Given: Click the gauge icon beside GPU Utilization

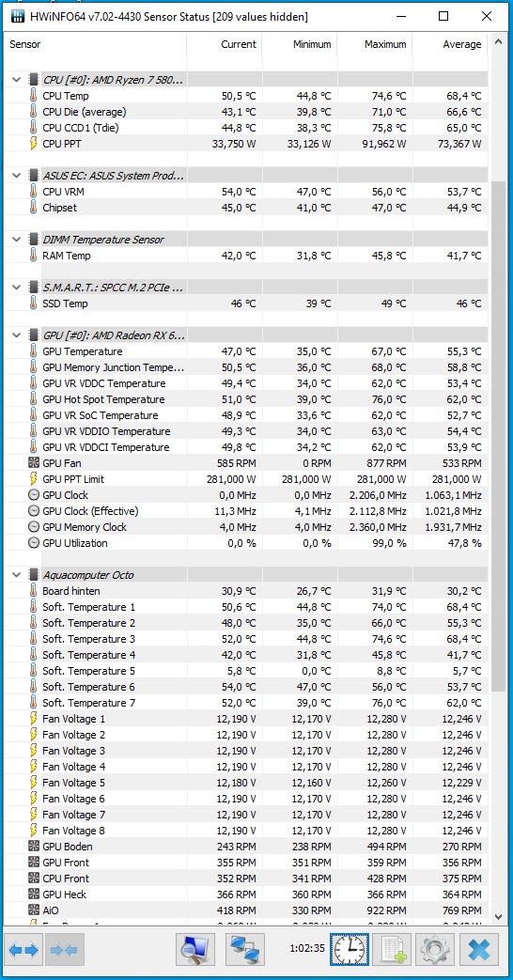Looking at the screenshot, I should (x=34, y=543).
